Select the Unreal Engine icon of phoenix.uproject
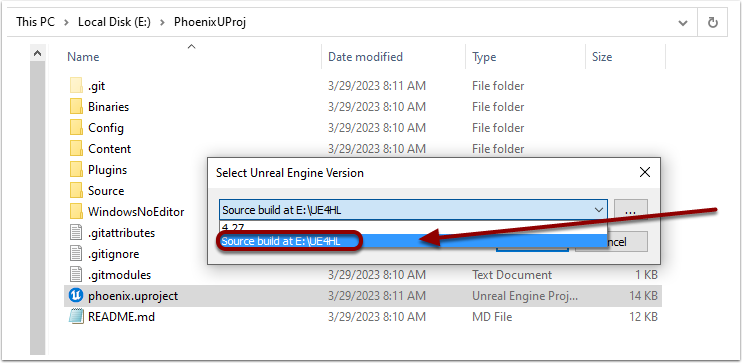This screenshot has width=742, height=363. [x=76, y=296]
